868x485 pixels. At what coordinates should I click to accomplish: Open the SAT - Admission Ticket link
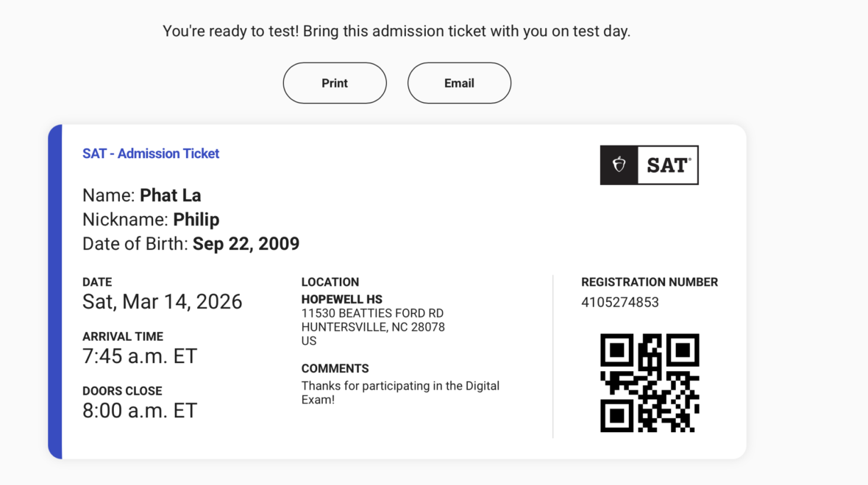[x=151, y=153]
